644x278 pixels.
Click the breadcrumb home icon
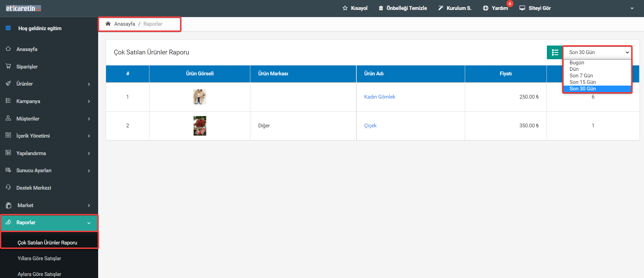coord(108,24)
